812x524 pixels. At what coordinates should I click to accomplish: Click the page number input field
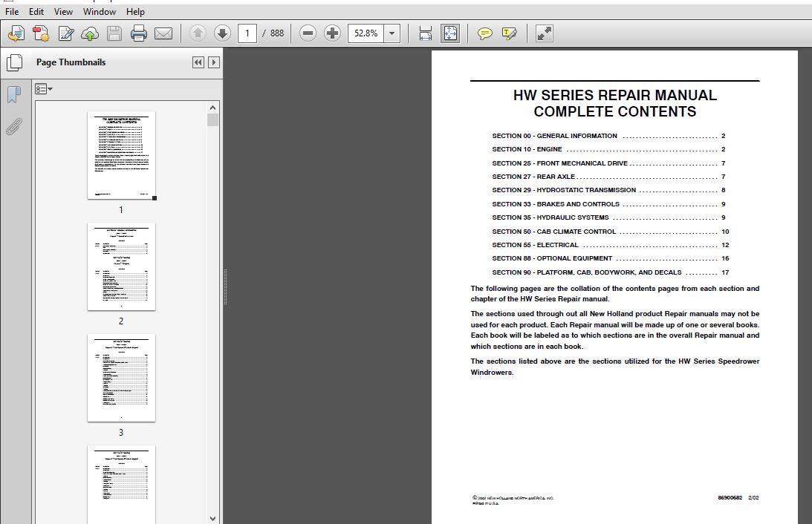[247, 33]
